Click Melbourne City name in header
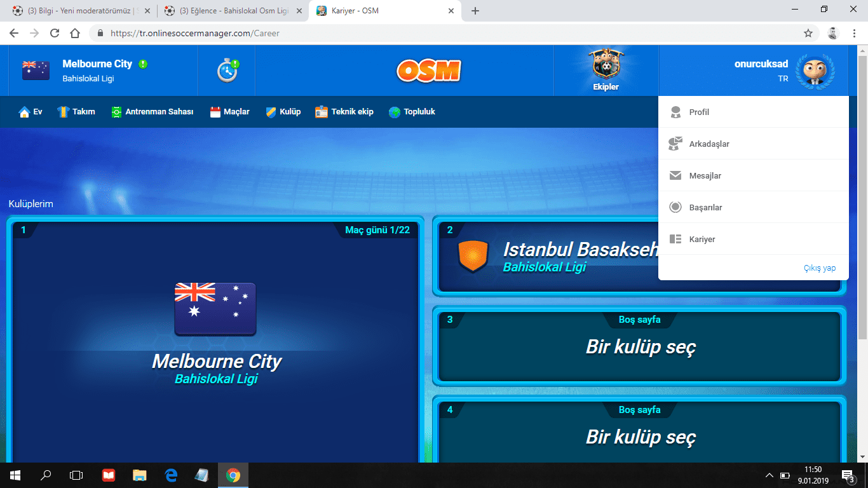868x488 pixels. coord(97,64)
